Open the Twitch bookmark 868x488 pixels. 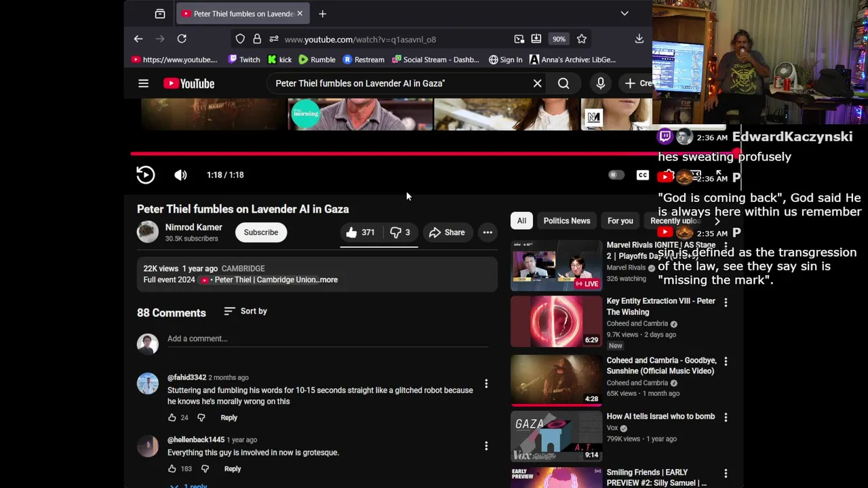244,60
